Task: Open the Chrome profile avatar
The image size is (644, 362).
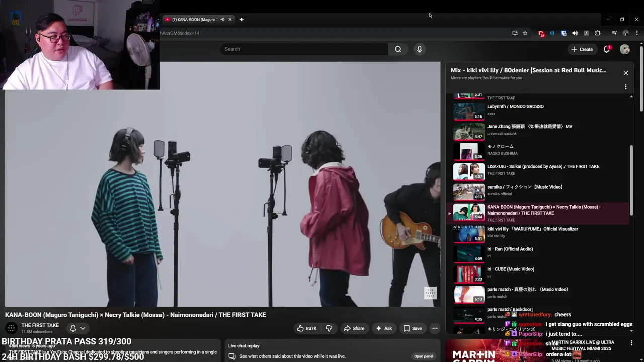Action: coord(626,33)
